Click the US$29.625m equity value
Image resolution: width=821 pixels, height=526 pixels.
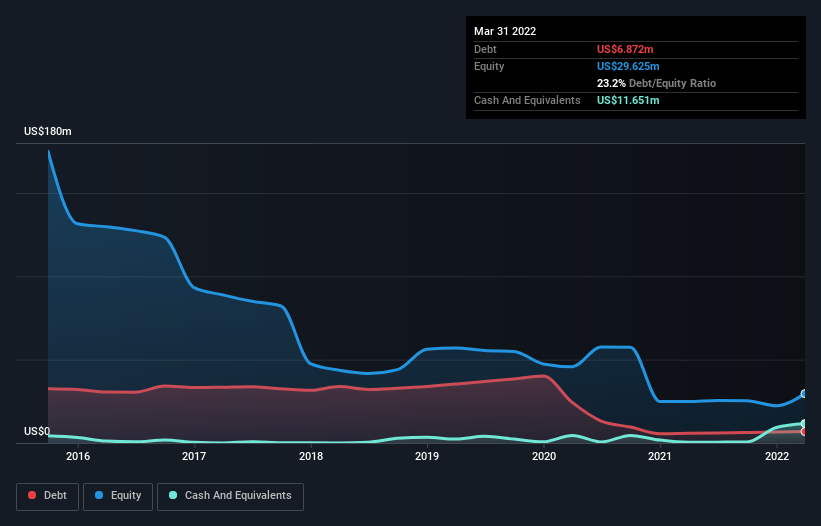(x=628, y=66)
